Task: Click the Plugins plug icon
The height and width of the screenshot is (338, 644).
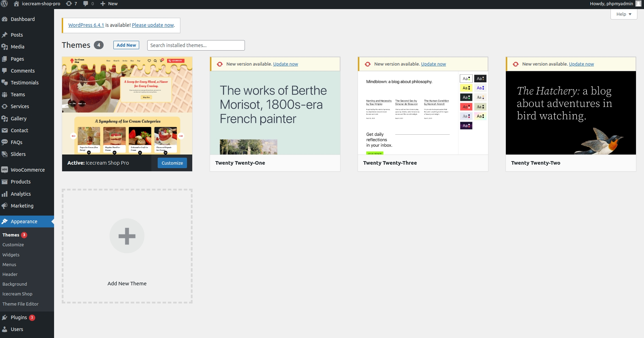Action: 5,317
